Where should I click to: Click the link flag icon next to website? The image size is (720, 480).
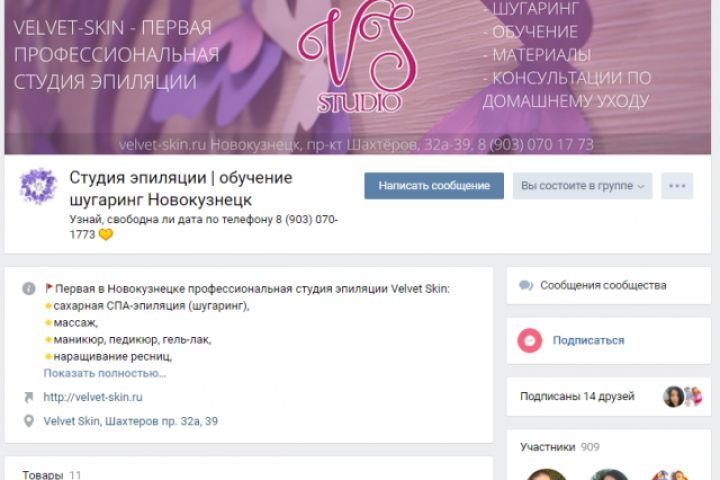pyautogui.click(x=28, y=397)
